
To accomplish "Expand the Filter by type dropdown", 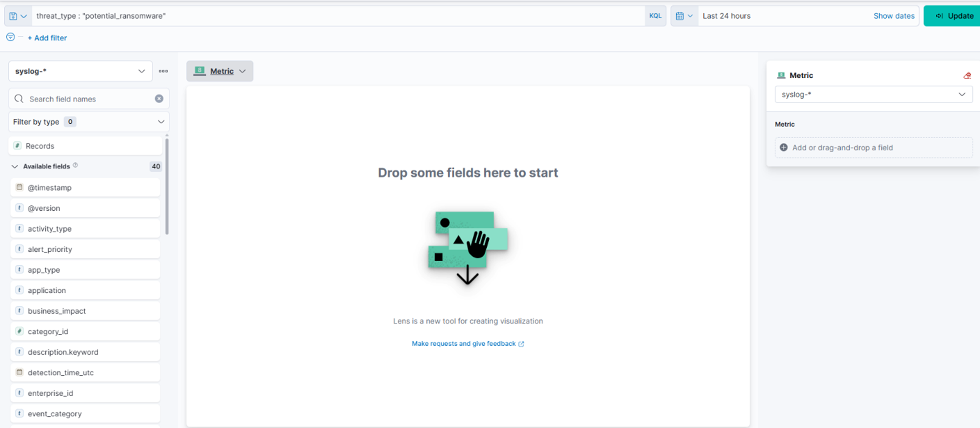I will (89, 122).
